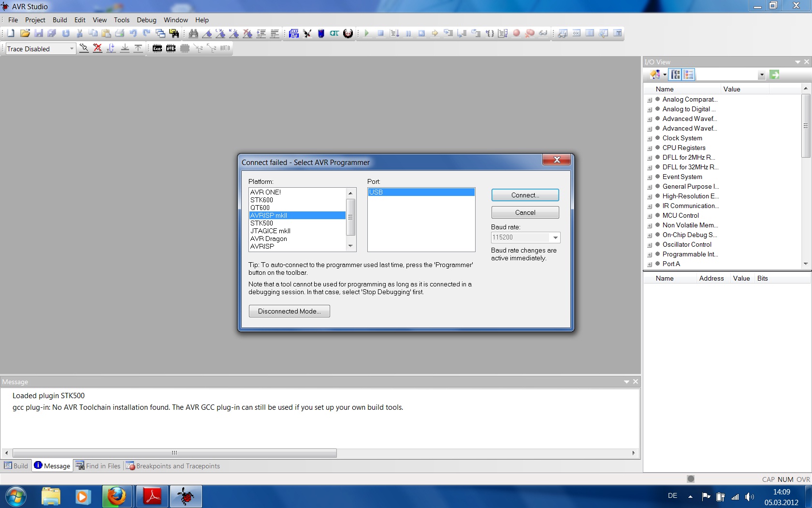This screenshot has height=508, width=812.
Task: Open the Debug menu
Action: click(146, 20)
